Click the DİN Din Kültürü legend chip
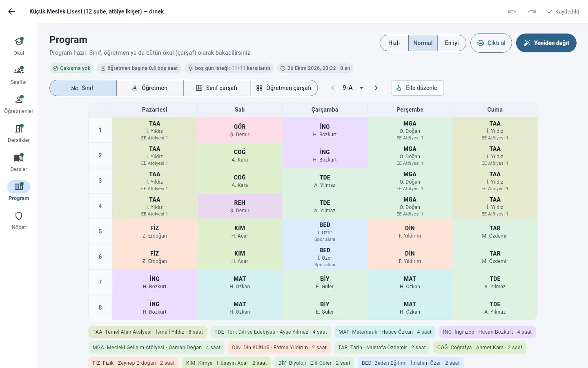Screen dimensions: 588x368 coord(279,348)
